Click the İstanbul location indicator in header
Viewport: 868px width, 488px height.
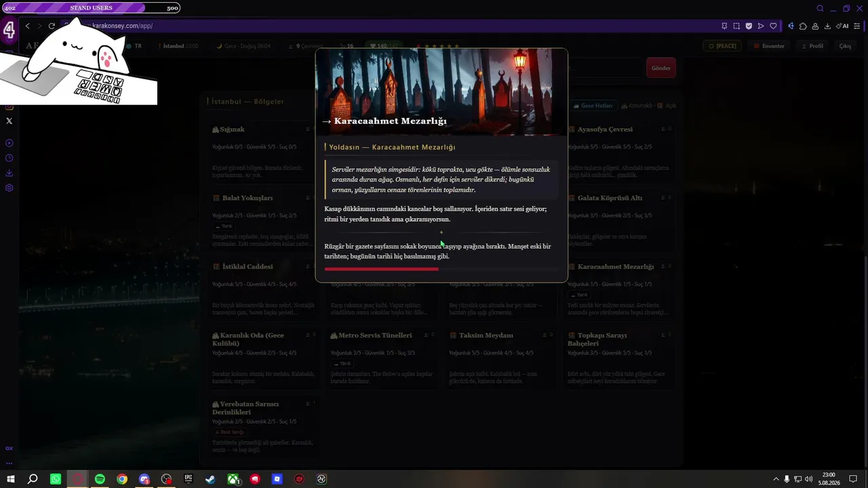178,46
